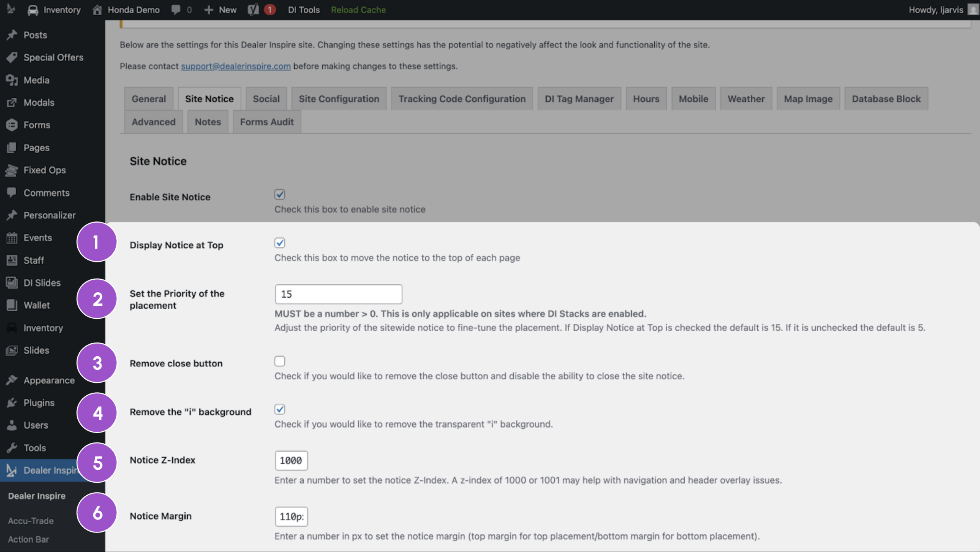Open the DI Tools admin bar menu

(304, 10)
